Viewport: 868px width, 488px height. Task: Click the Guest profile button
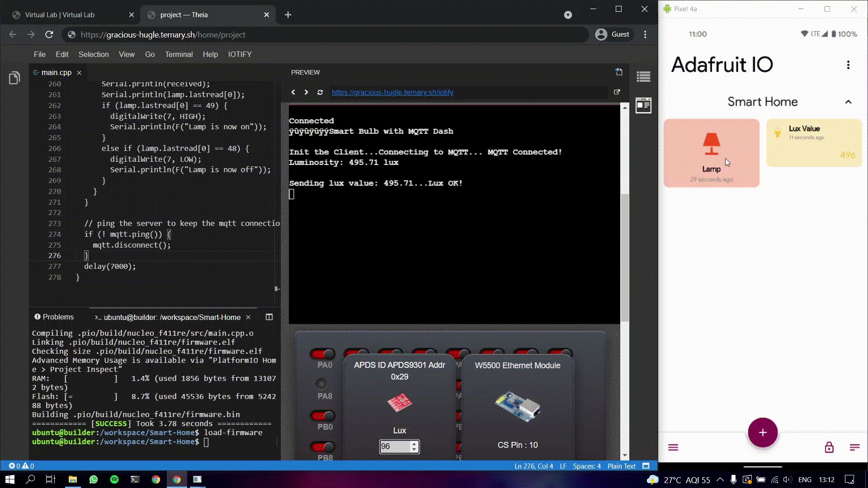(x=613, y=34)
